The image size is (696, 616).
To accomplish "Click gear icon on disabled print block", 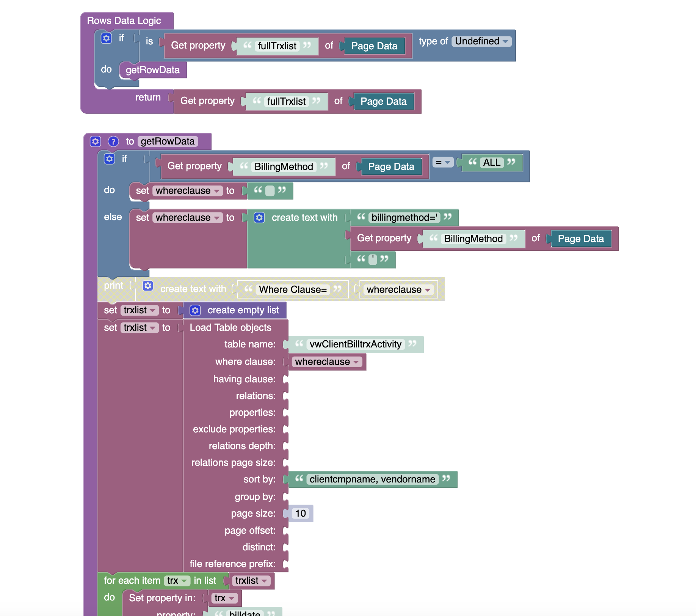I will point(148,286).
